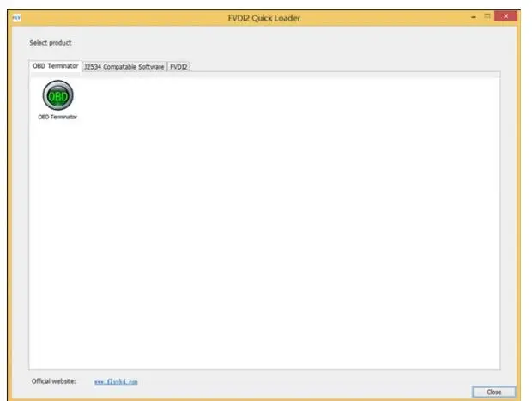Select the FVDI2 tab
532x401 pixels.
[178, 67]
